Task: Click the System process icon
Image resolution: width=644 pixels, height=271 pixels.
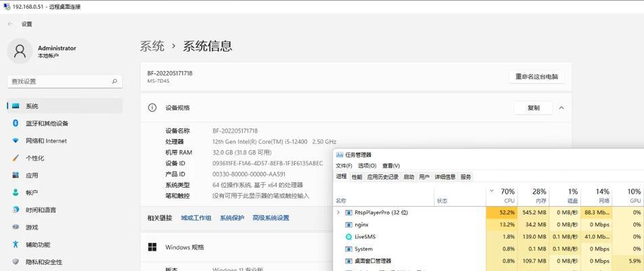Action: (348, 249)
